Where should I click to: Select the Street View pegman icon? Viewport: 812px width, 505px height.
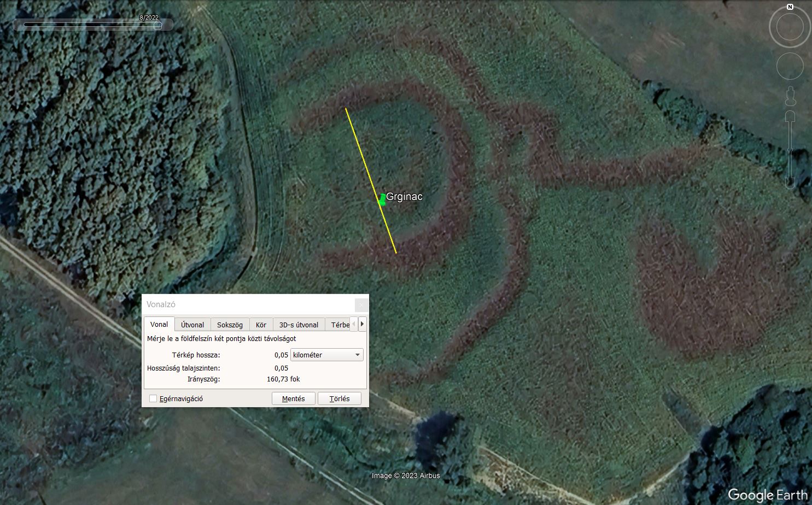coord(790,96)
